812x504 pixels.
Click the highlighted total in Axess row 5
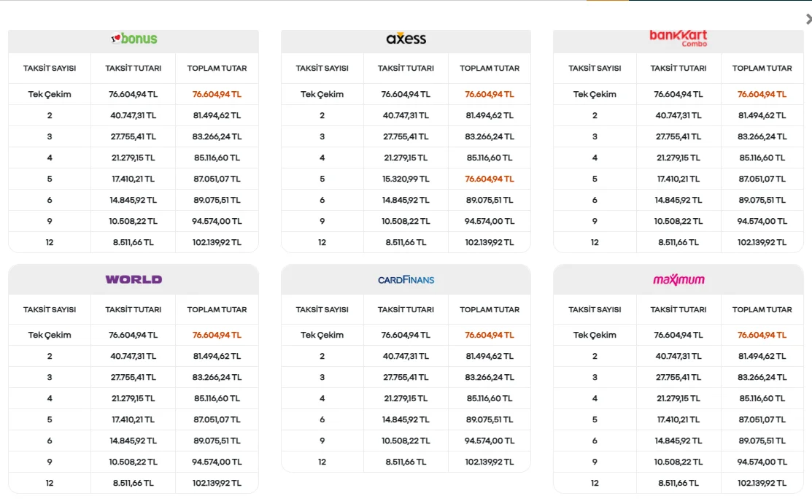tap(490, 179)
